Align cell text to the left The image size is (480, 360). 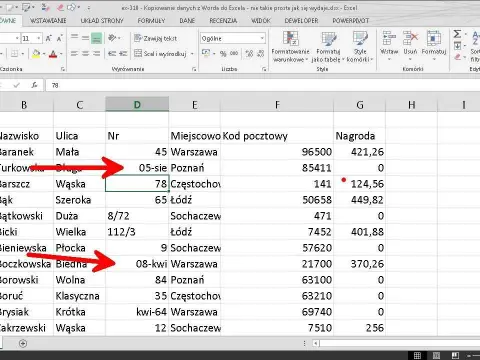tap(74, 53)
